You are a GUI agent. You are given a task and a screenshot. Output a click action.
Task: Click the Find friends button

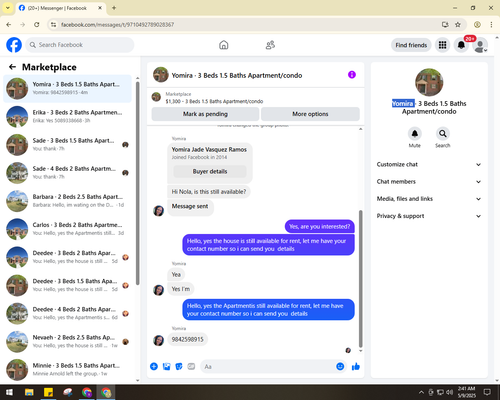tap(411, 45)
